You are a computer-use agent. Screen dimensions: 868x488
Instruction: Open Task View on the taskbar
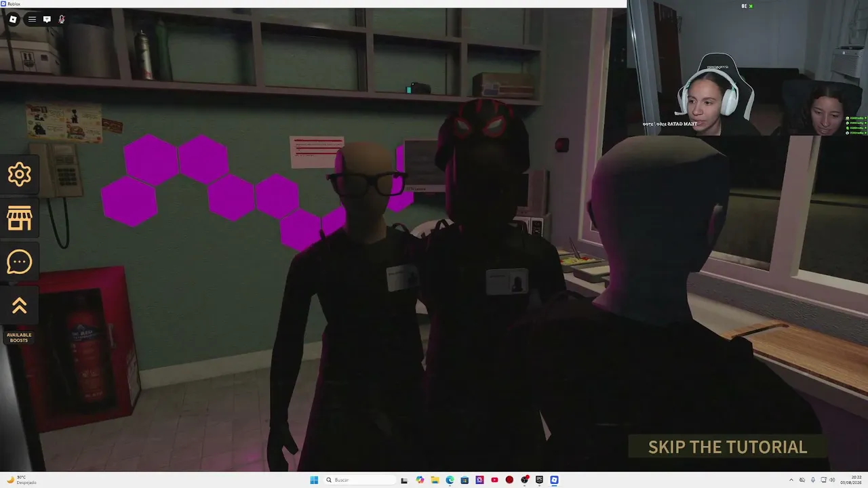click(404, 480)
